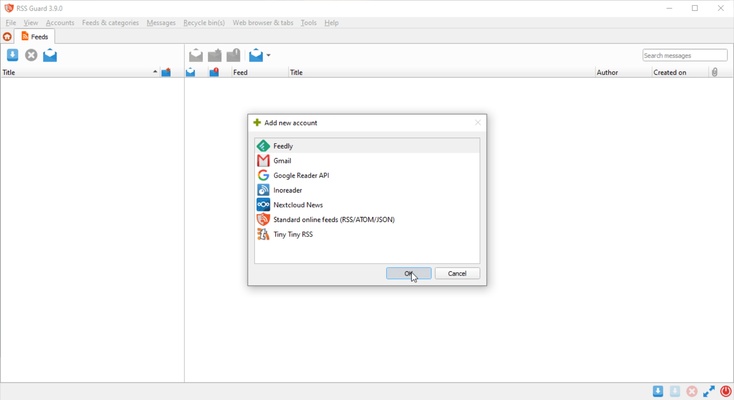Click the blue download icon in status bar
Screen dimensions: 734x400
click(x=658, y=391)
